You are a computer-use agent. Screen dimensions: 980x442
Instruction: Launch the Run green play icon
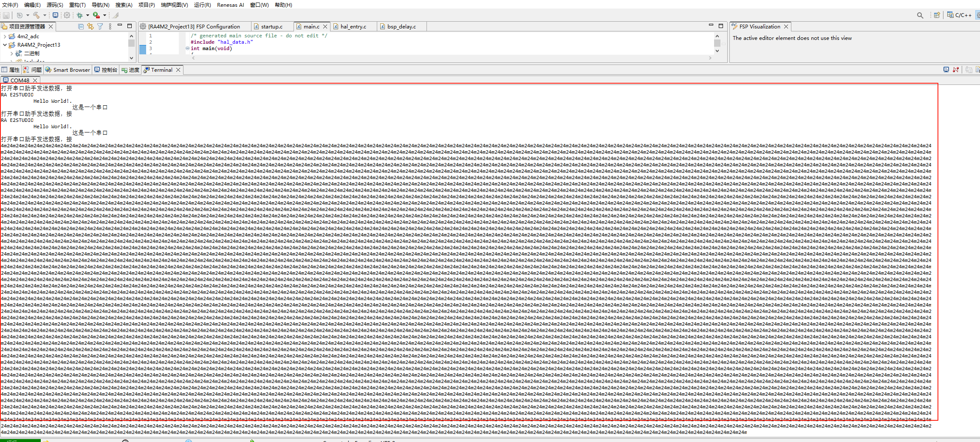coord(96,15)
